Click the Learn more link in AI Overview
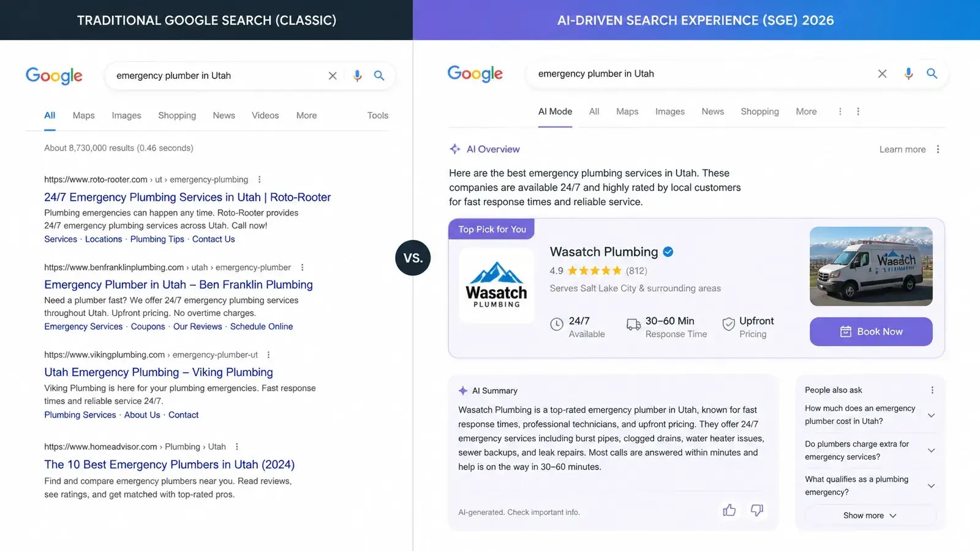980x551 pixels. point(902,149)
